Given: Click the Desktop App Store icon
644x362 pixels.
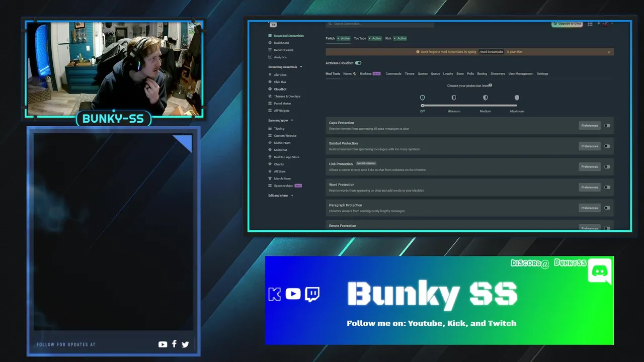Looking at the screenshot, I should click(x=270, y=157).
